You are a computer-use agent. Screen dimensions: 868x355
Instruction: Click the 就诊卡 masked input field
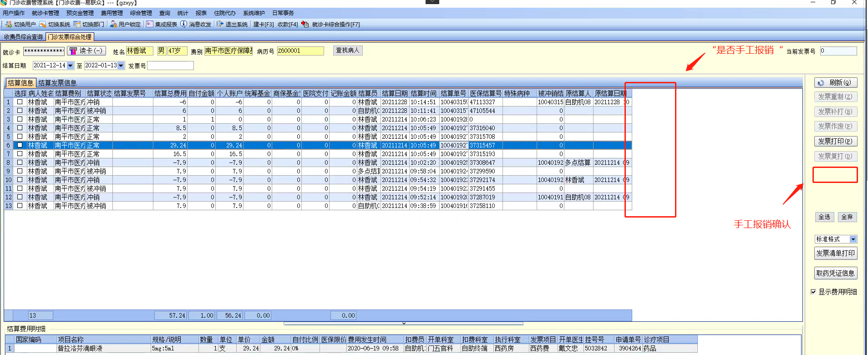pos(44,51)
